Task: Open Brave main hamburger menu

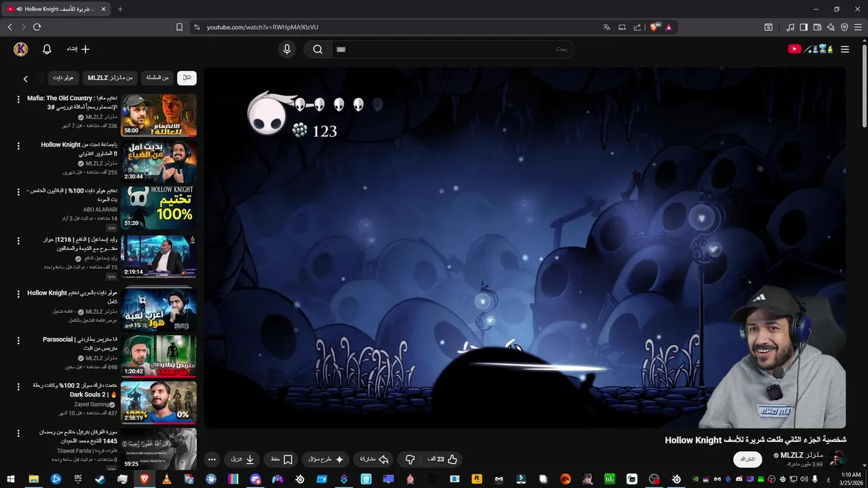Action: pyautogui.click(x=858, y=27)
